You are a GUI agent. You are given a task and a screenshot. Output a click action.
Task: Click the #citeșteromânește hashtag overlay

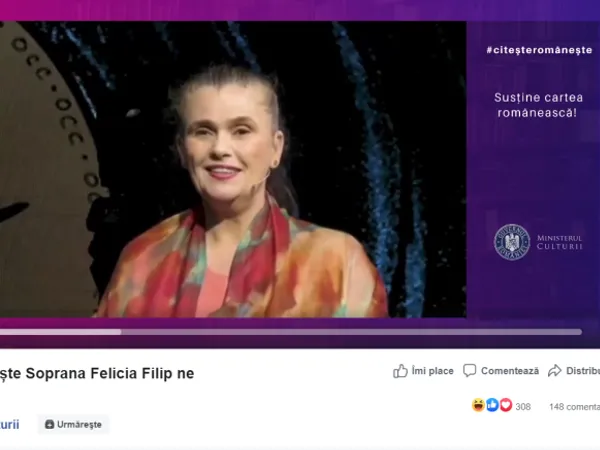click(x=539, y=50)
